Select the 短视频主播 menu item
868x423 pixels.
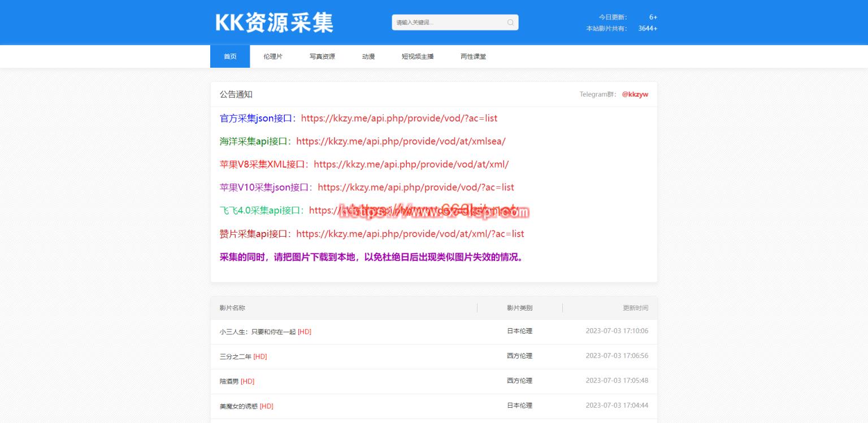pos(418,56)
